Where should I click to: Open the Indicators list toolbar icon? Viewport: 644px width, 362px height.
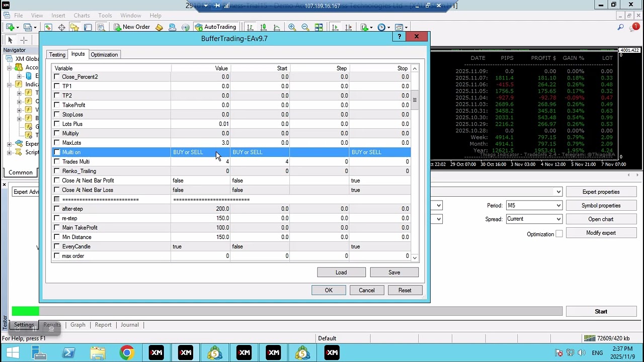coord(363,27)
